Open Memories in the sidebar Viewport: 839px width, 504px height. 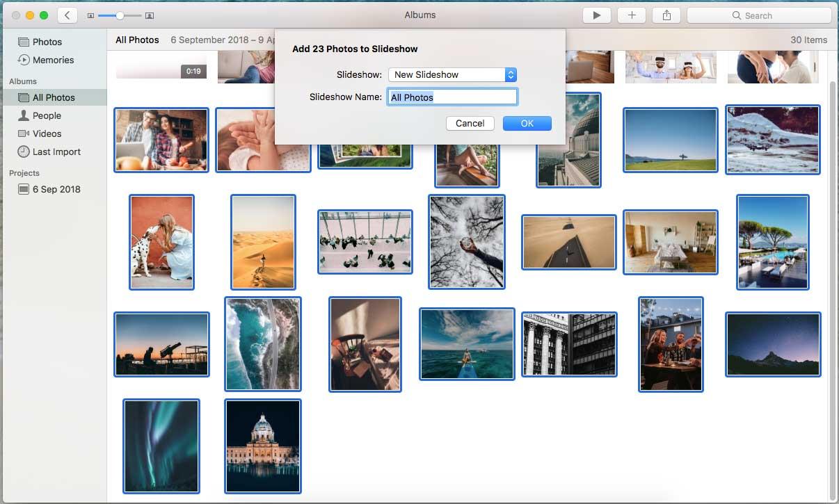(54, 60)
